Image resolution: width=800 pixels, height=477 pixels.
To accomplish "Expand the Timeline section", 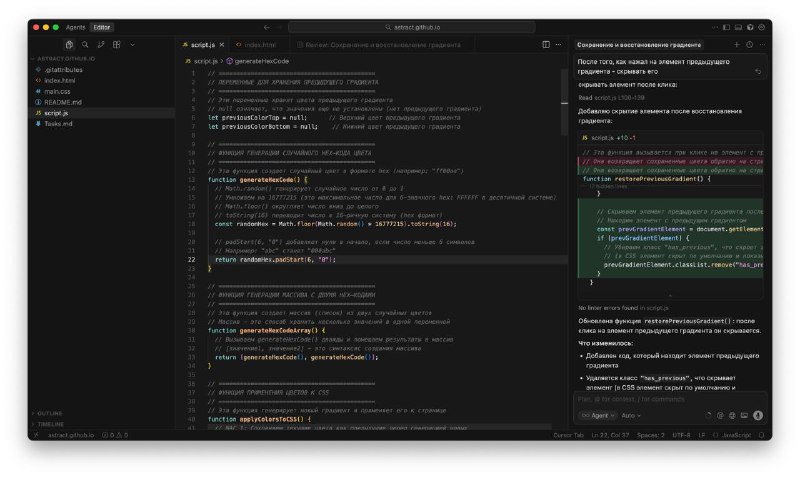I will coord(50,424).
